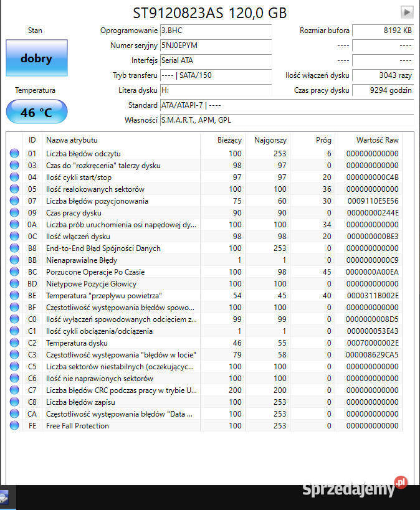The height and width of the screenshot is (510, 420).
Task: Click status orb for attribute 07 row
Action: (x=14, y=201)
